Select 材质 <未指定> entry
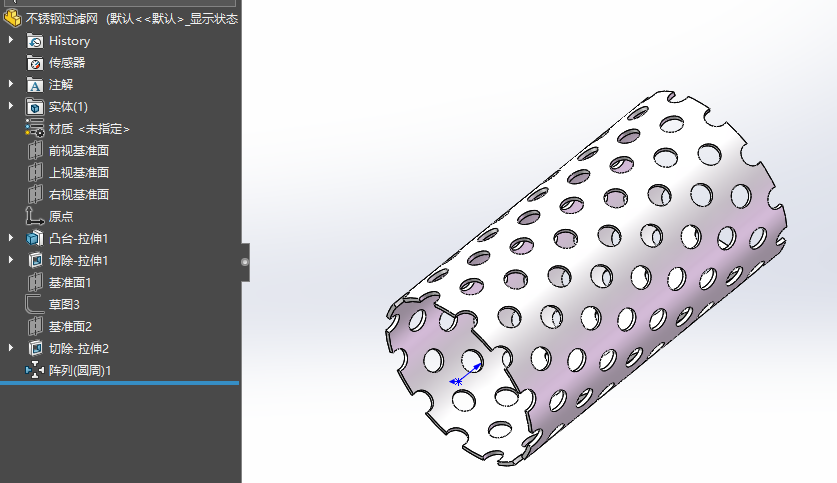The width and height of the screenshot is (837, 483). (x=89, y=129)
